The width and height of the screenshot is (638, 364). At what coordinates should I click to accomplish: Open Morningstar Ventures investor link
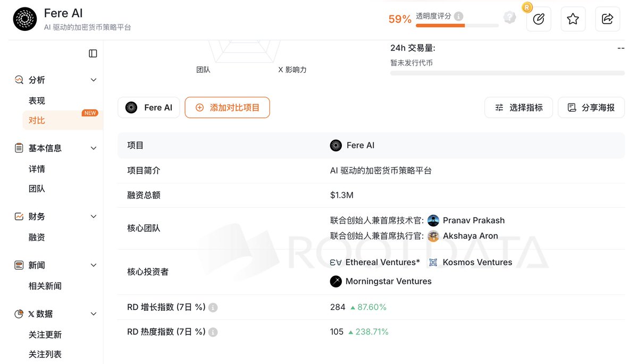[x=389, y=281]
